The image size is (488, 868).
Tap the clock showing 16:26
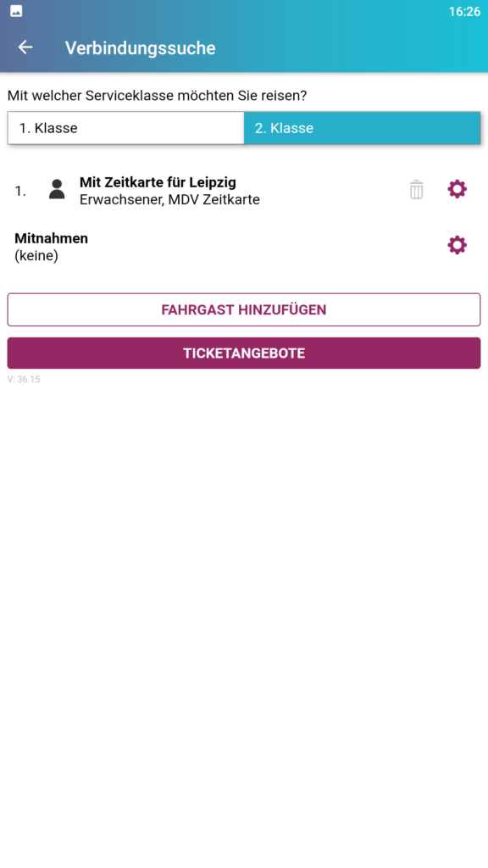[x=464, y=12]
